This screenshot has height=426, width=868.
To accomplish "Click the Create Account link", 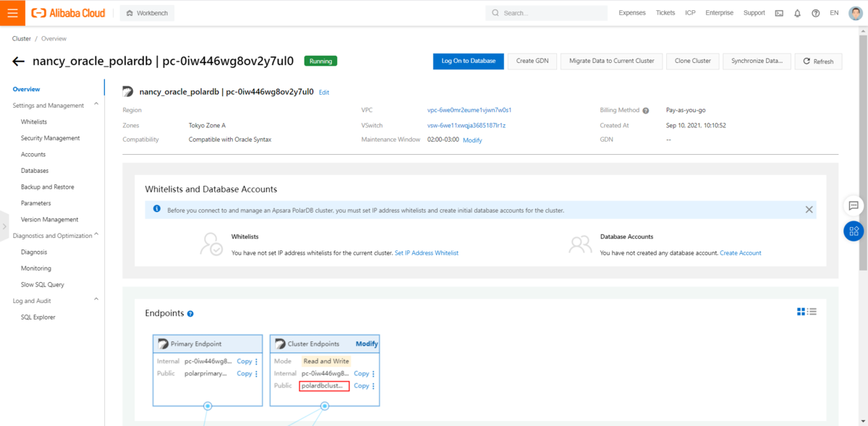I will [741, 253].
